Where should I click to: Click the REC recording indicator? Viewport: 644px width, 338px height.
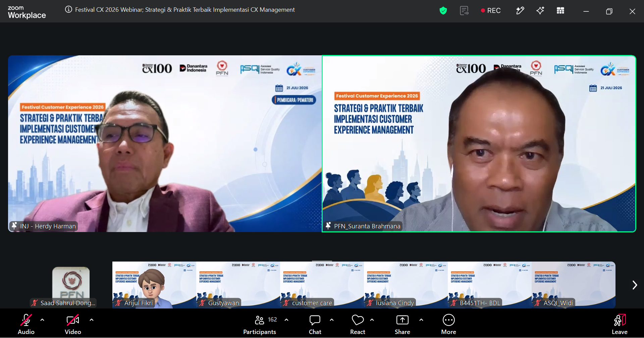pos(491,11)
